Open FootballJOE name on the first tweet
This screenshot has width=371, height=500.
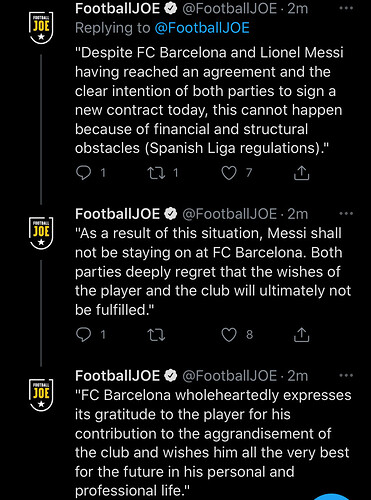[117, 8]
